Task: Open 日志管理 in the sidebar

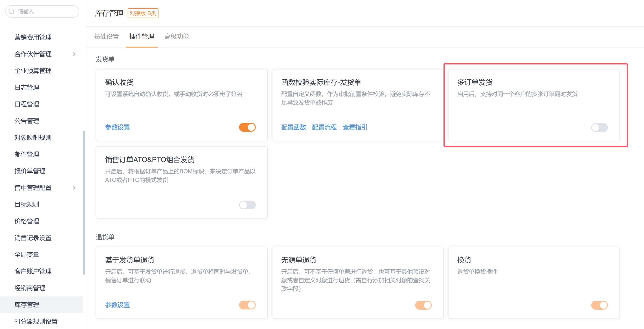Action: pos(27,88)
